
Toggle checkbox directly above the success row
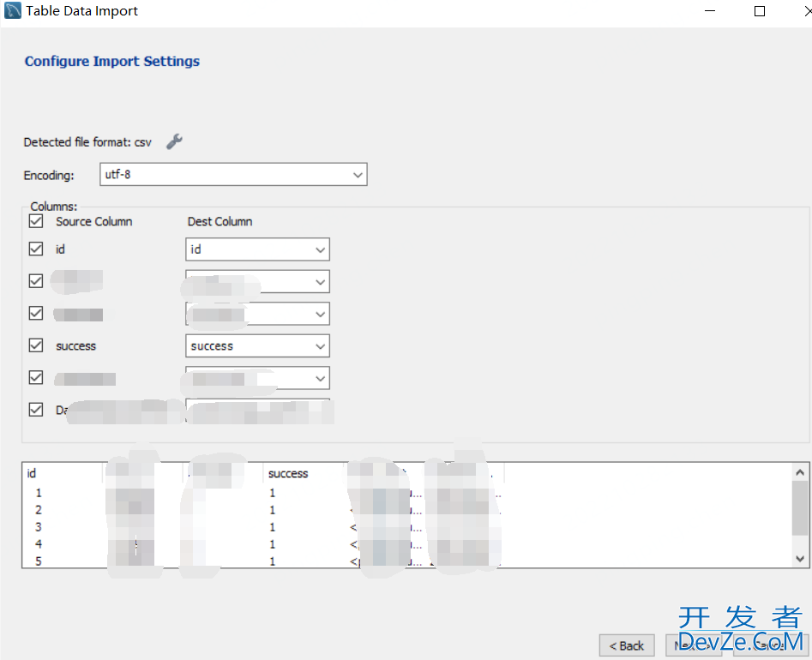[36, 313]
